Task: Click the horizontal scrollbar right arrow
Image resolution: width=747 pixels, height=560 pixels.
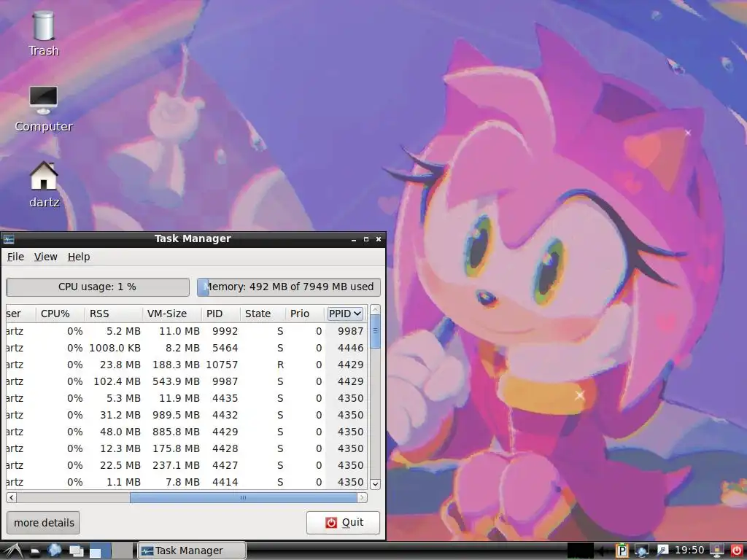Action: click(x=362, y=497)
